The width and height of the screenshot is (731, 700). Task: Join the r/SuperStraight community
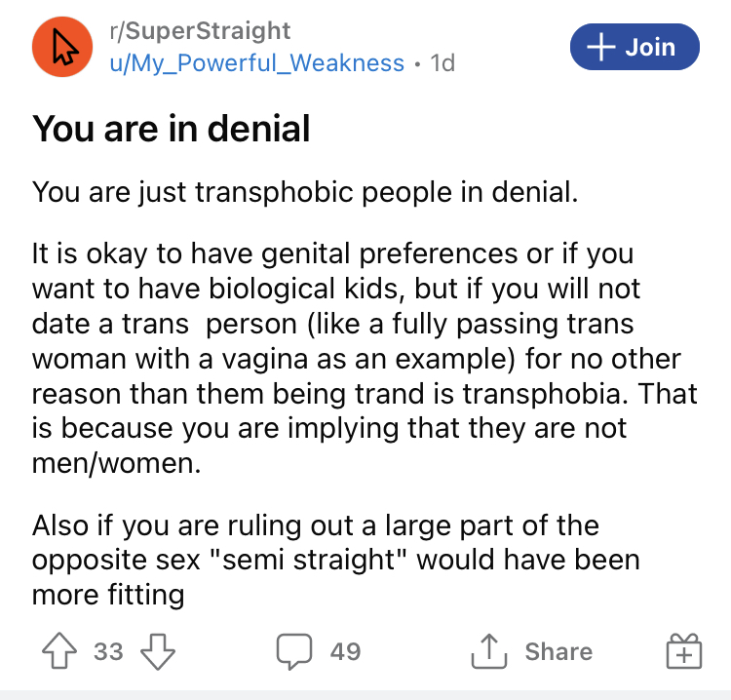[635, 47]
